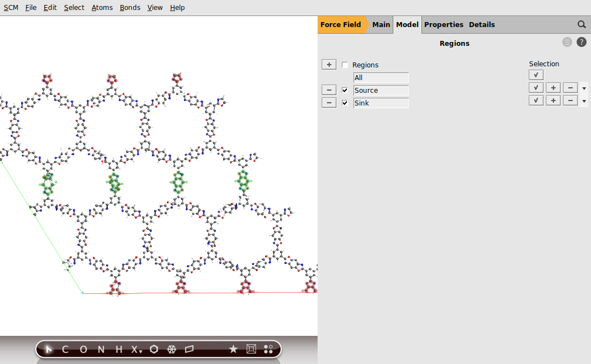Choose the Oxygen (O) atom tool
This screenshot has height=364, width=591.
click(83, 349)
